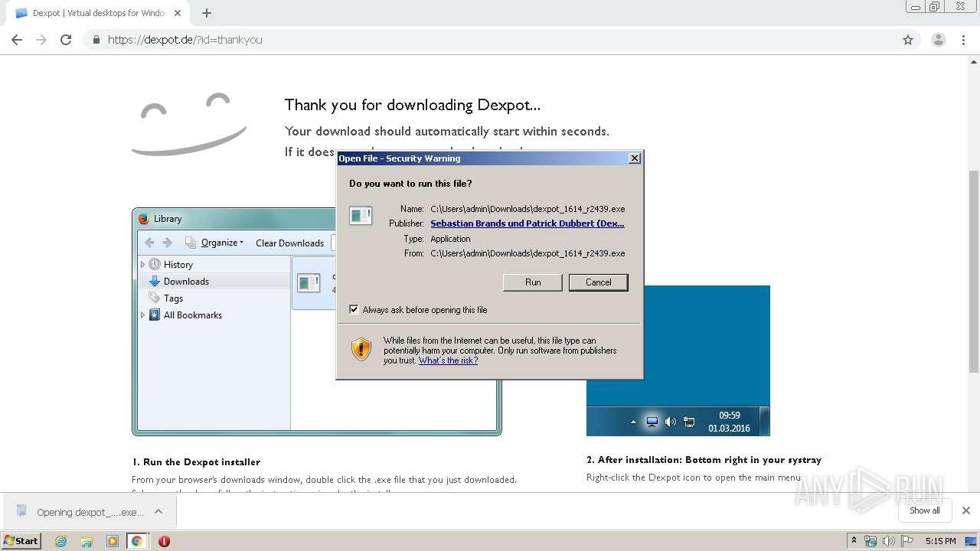Launch Internet Explorer from taskbar

[60, 541]
